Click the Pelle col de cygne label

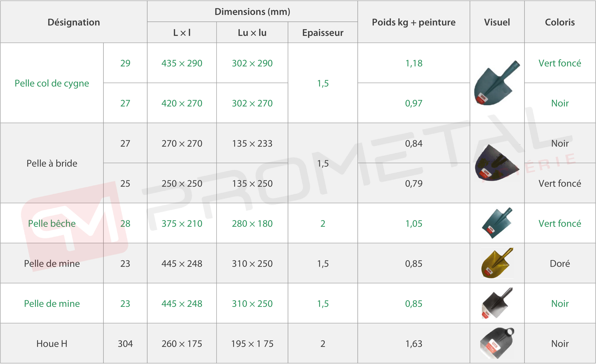point(52,83)
